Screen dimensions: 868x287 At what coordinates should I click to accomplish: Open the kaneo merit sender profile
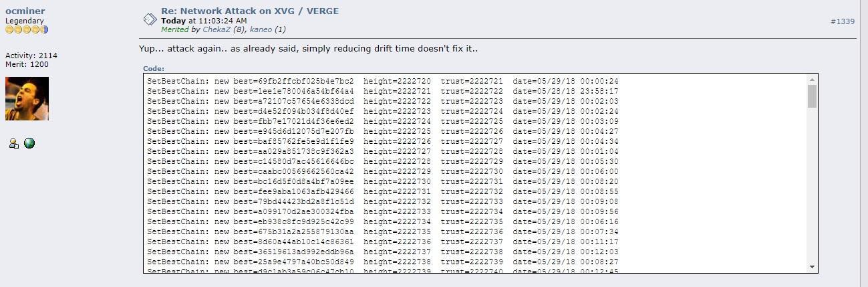pos(261,29)
